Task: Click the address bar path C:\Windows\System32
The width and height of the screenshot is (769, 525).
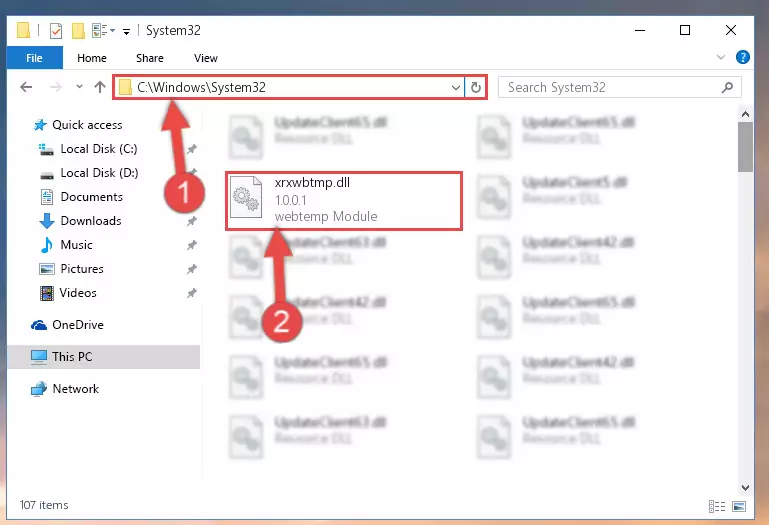Action: (x=201, y=87)
